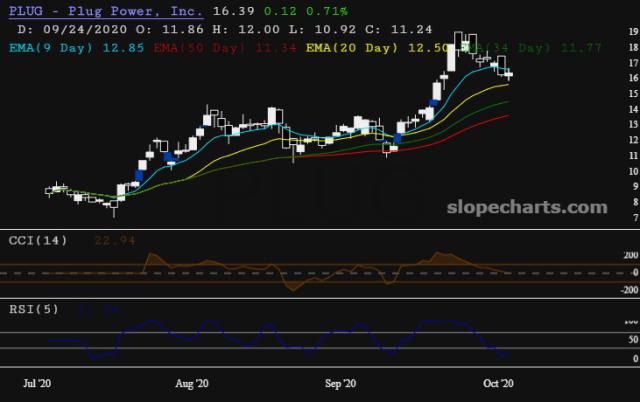Click the Jul '20 time axis label
Image resolution: width=640 pixels, height=402 pixels.
pos(38,383)
